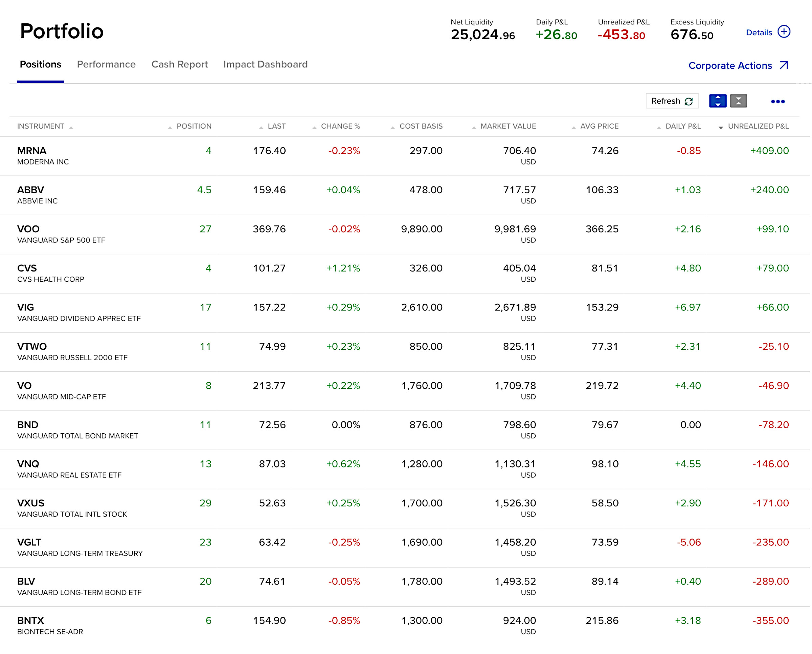The height and width of the screenshot is (654, 812).
Task: Click MRNA unrealized P&L +409.00
Action: tap(769, 151)
